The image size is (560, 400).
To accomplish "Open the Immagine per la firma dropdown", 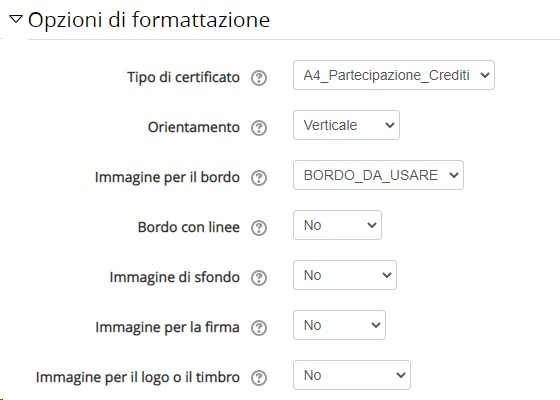I will 339,325.
